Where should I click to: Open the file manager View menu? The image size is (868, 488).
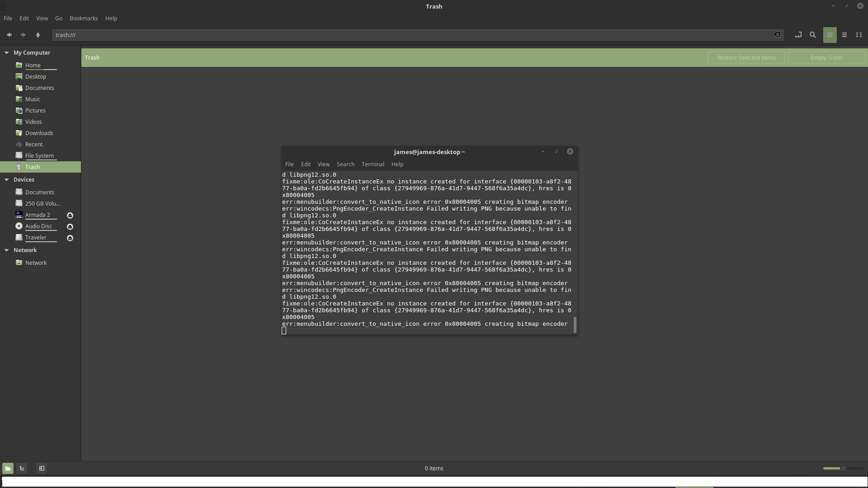[x=42, y=18]
